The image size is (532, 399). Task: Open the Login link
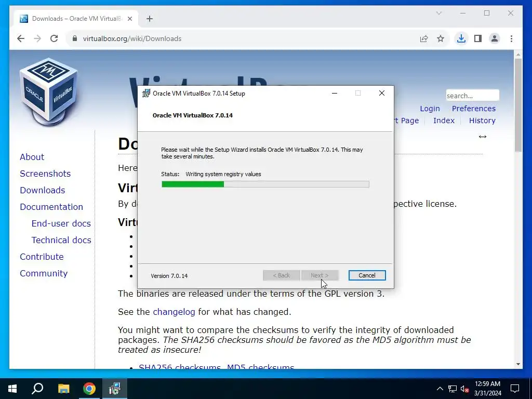(x=430, y=109)
